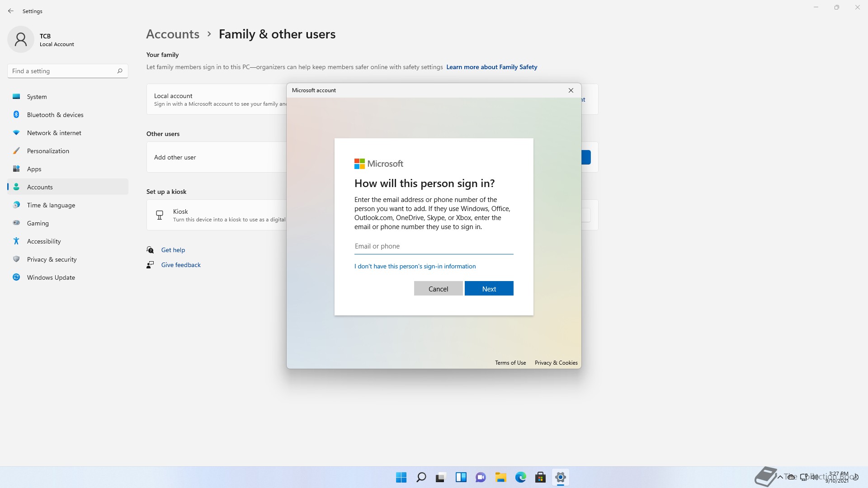Click the Accounts breadcrumb

(173, 34)
